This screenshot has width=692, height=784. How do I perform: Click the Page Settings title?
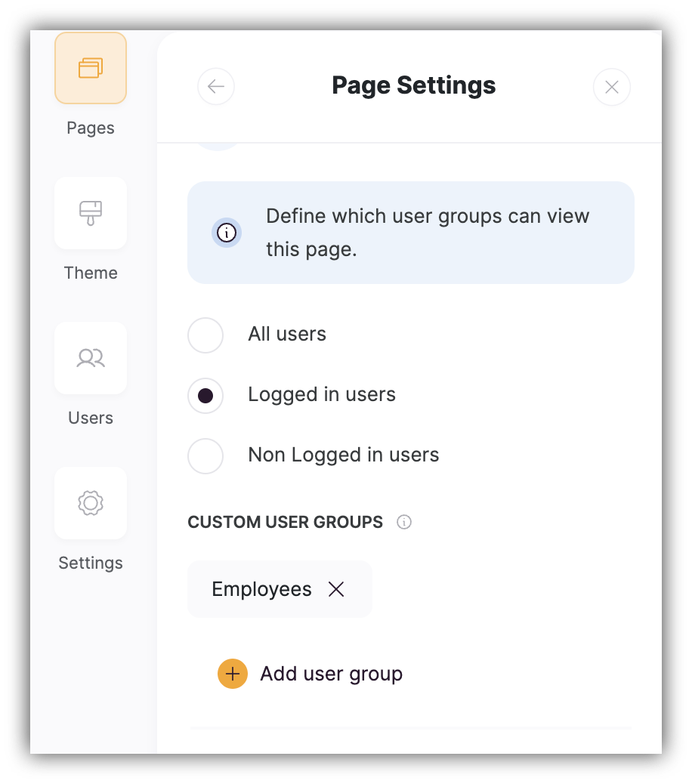click(x=413, y=85)
